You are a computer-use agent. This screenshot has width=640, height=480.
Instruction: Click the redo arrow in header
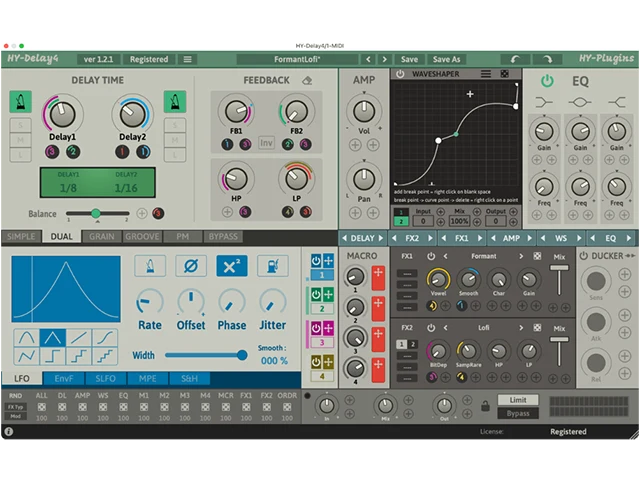pyautogui.click(x=547, y=59)
